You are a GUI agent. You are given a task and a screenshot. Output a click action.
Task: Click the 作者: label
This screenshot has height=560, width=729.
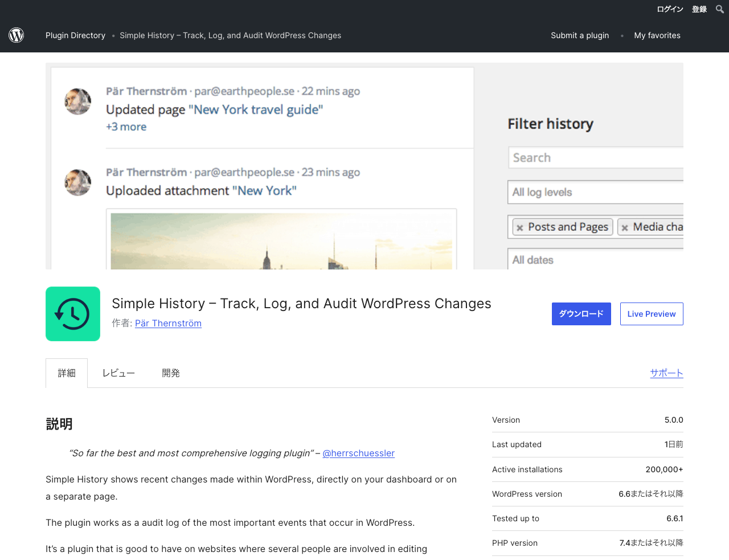(x=122, y=323)
